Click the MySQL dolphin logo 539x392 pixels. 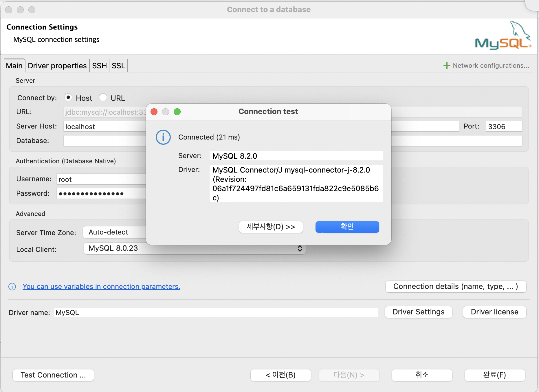(503, 35)
